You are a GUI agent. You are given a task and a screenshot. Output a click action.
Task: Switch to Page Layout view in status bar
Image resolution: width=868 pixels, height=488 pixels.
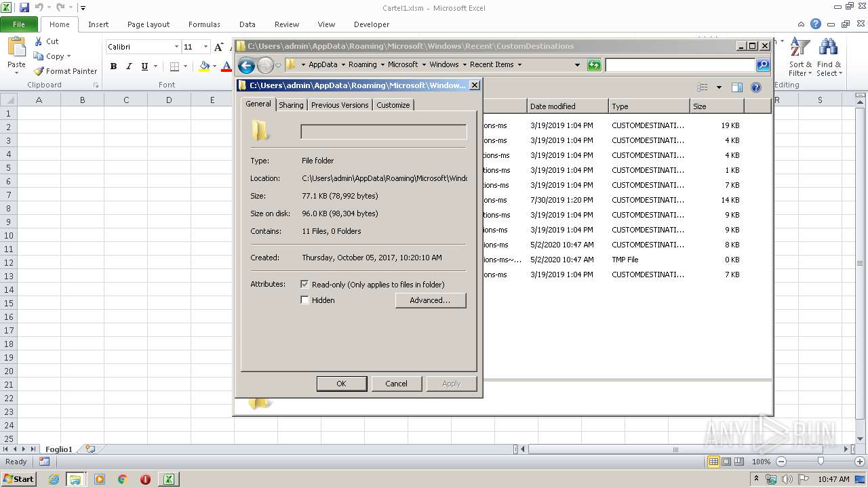726,462
